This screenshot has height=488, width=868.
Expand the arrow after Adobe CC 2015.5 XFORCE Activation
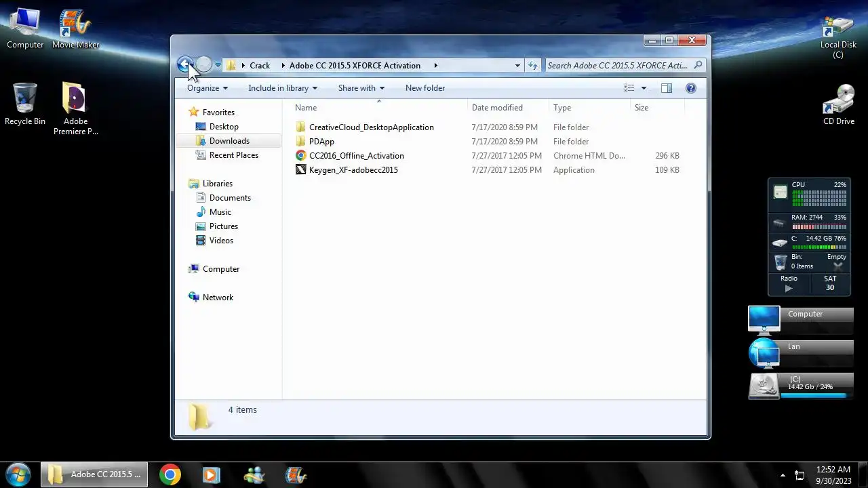tap(435, 66)
